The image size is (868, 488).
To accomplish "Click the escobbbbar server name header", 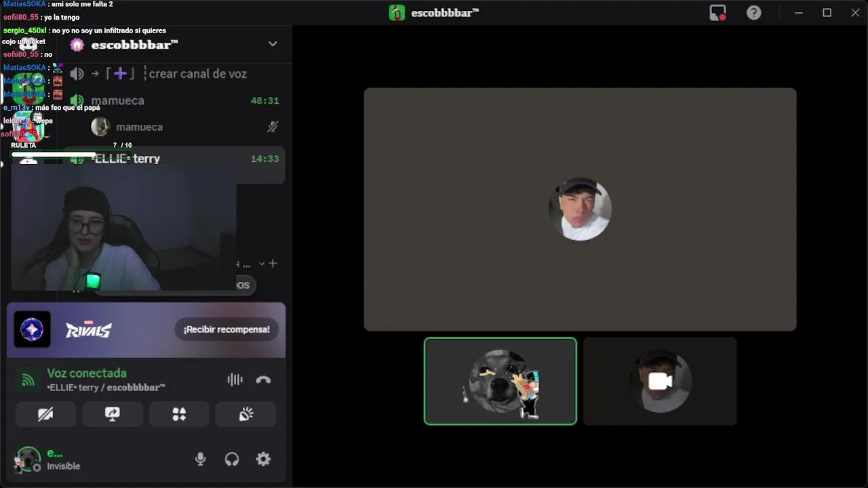I will 134,45.
